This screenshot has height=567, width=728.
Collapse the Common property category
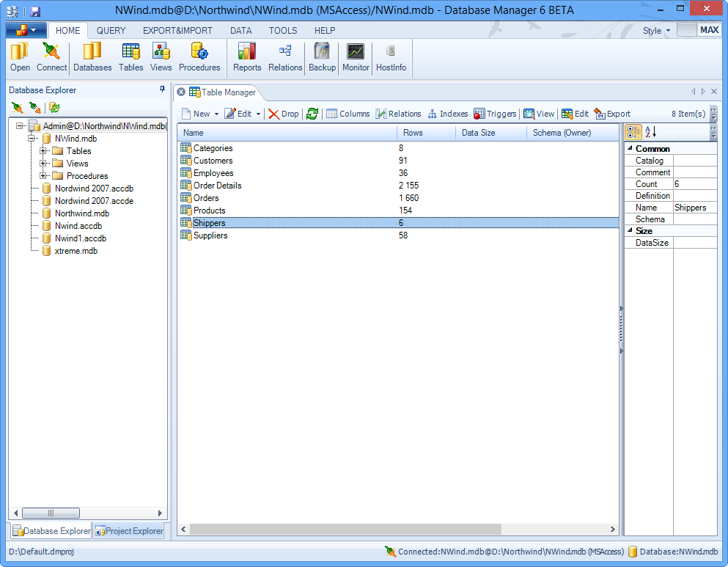pyautogui.click(x=630, y=148)
